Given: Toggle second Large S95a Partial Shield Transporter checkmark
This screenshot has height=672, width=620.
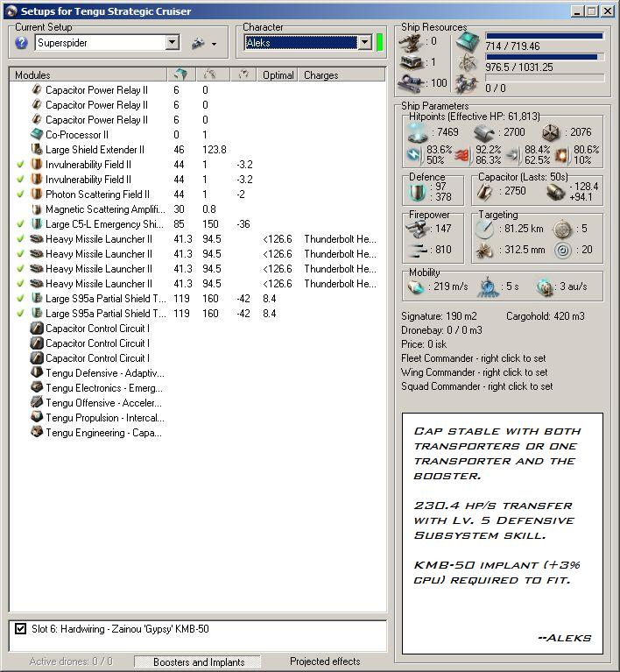Looking at the screenshot, I should 20,314.
